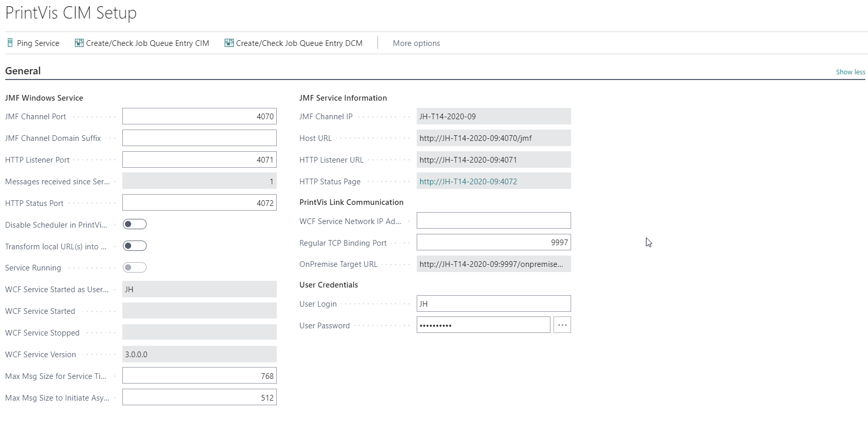Focus the Max Msg Size for Service field

click(199, 376)
